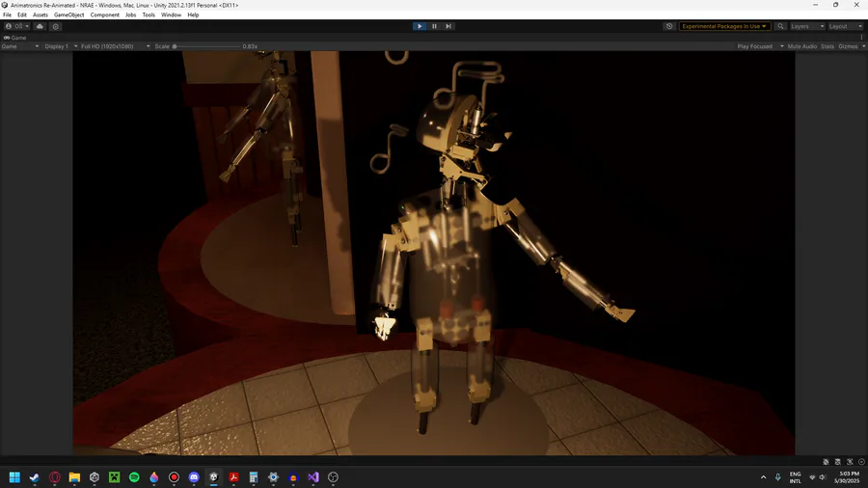Open Discord from the taskbar
868x488 pixels.
click(x=194, y=477)
